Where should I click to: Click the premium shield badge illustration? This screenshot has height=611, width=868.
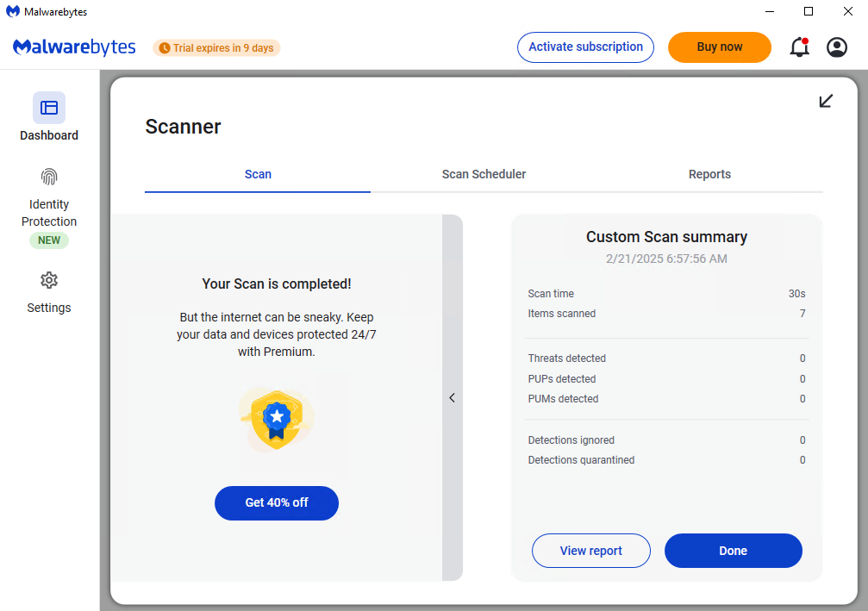[276, 420]
